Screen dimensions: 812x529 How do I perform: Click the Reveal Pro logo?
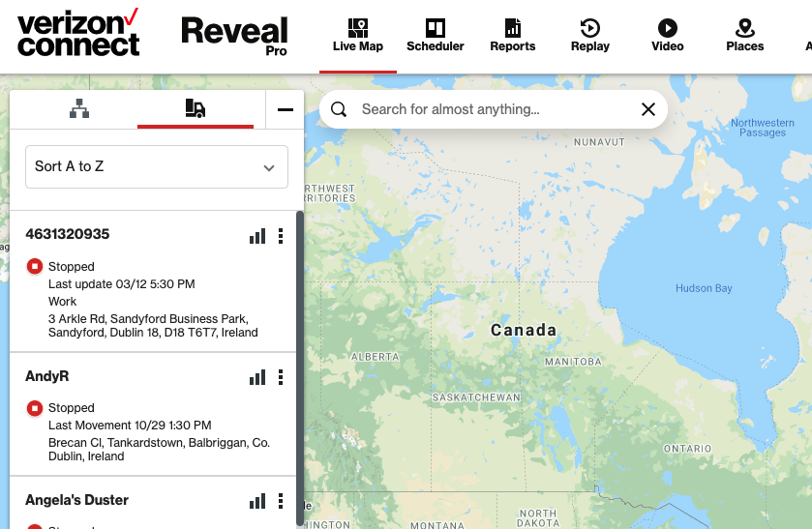point(234,35)
